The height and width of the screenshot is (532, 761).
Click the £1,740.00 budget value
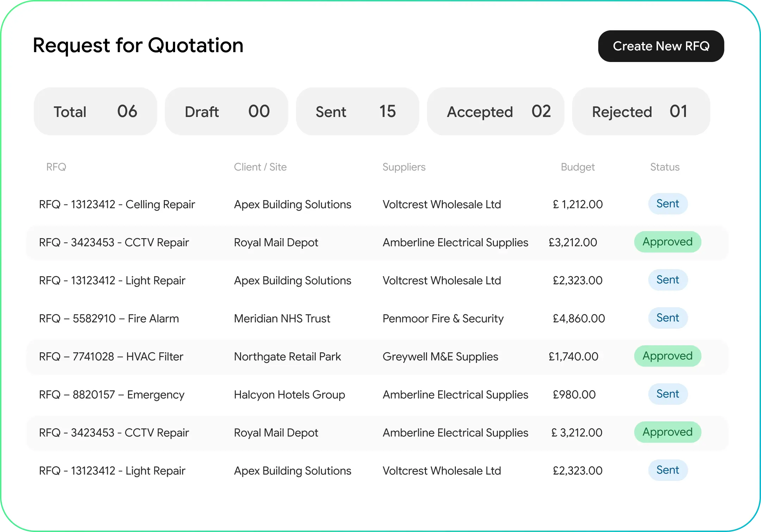pos(574,357)
